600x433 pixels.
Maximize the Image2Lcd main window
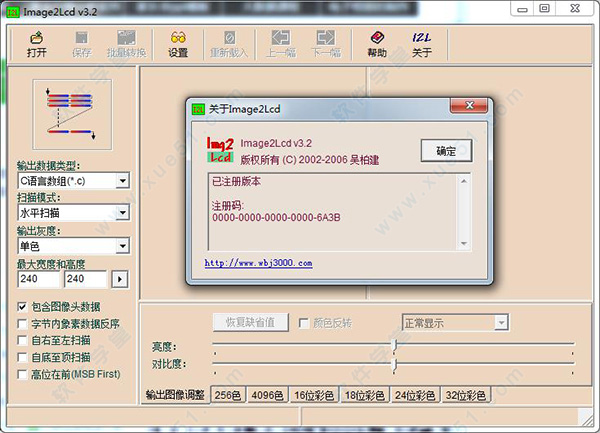(545, 9)
